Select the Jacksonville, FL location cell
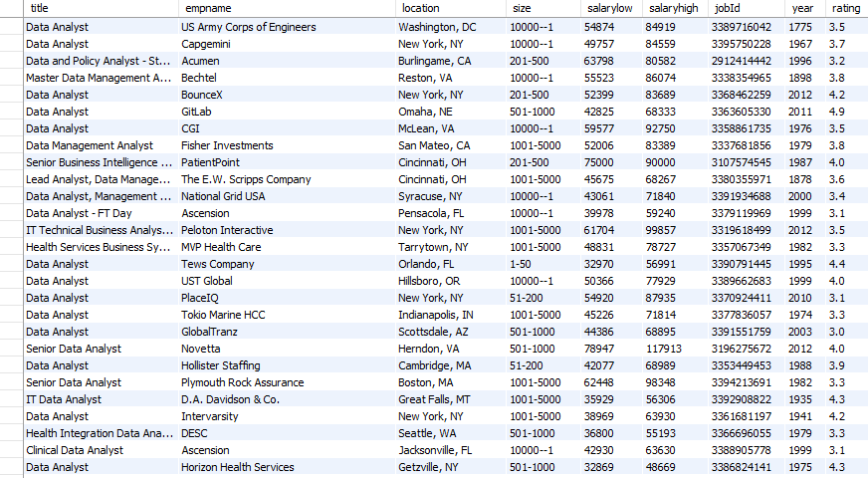 pyautogui.click(x=451, y=450)
